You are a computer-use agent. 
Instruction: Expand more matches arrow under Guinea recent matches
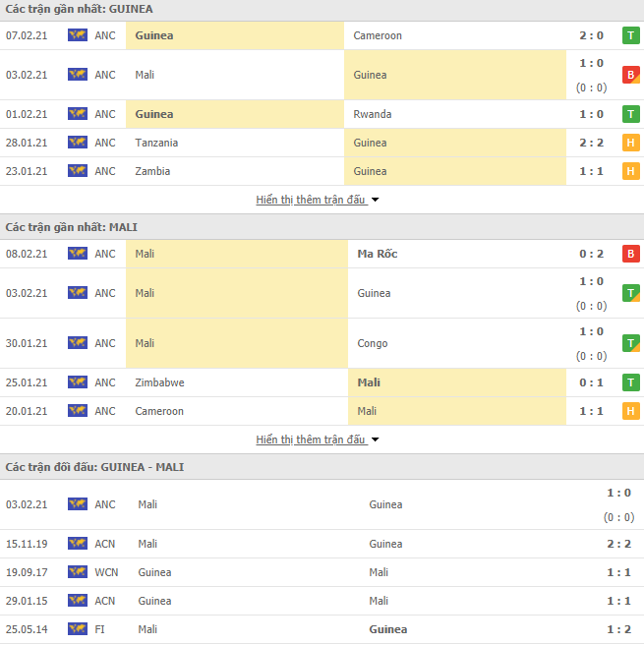click(376, 200)
